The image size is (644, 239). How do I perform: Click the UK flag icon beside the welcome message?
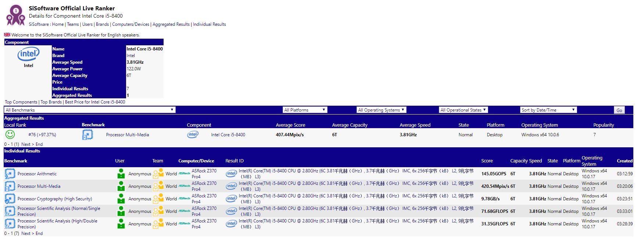(7, 35)
